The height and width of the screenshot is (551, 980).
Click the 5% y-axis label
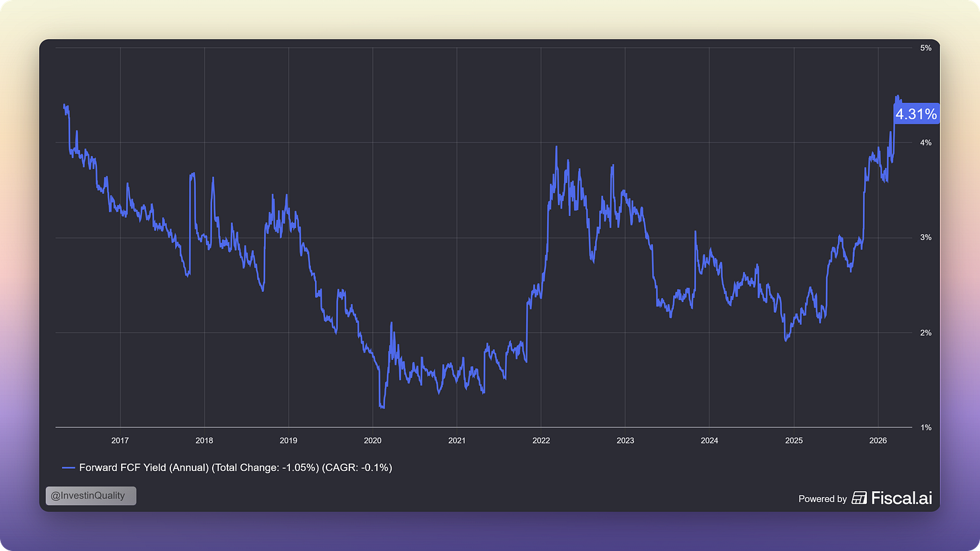[x=925, y=48]
